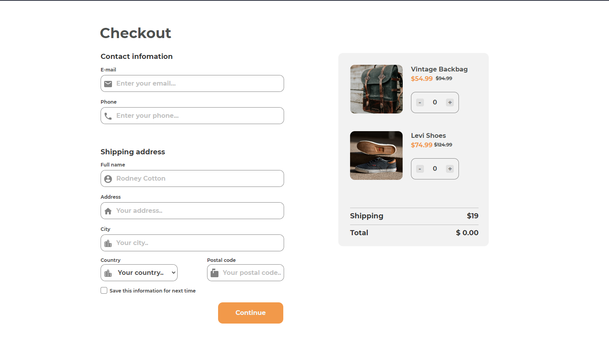Enable the Save this information for next time checkbox
Viewport: 609px width, 364px height.
[x=104, y=290]
